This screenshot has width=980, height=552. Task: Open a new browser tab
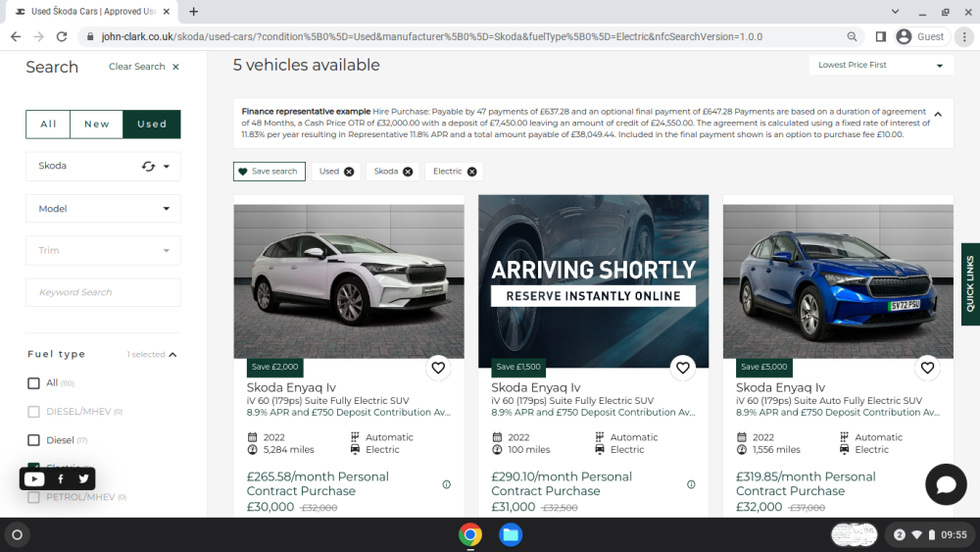(194, 11)
